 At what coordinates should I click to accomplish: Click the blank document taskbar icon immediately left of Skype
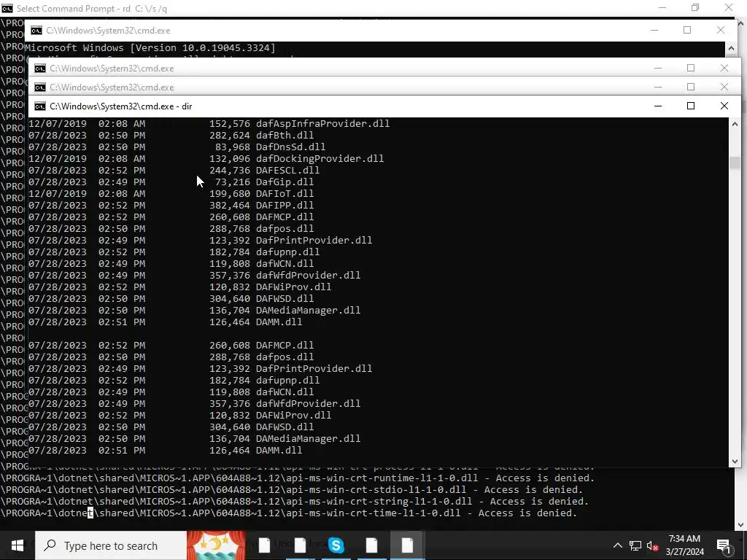(x=300, y=545)
